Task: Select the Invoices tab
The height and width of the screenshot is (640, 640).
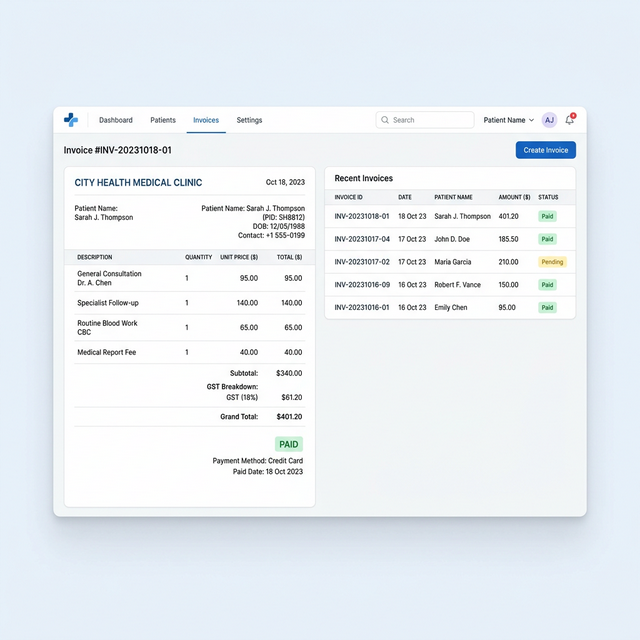Action: [x=206, y=120]
